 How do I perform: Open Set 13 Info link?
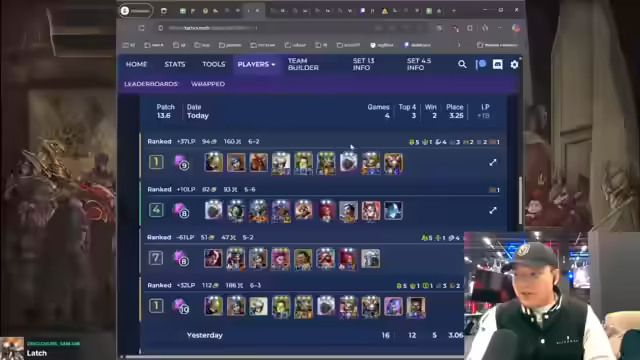point(363,64)
